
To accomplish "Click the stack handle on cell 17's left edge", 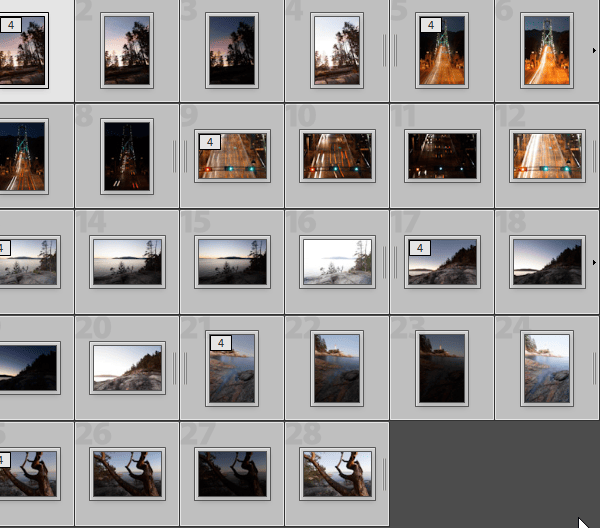I will [x=395, y=262].
